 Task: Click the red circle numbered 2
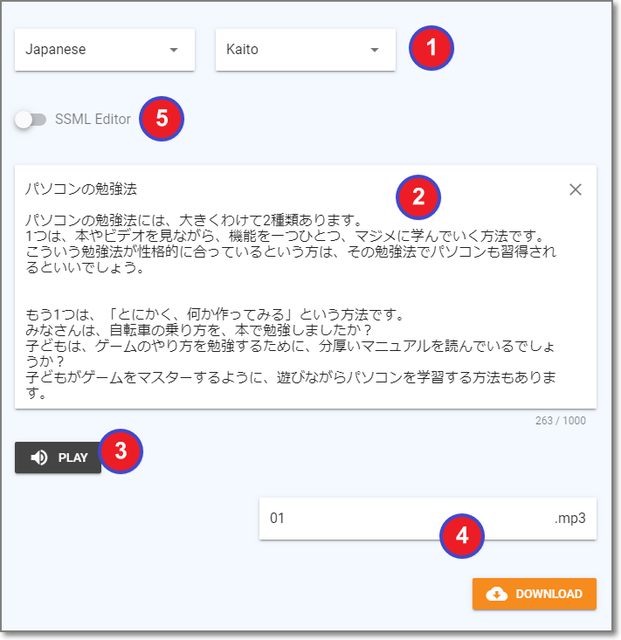pos(419,196)
